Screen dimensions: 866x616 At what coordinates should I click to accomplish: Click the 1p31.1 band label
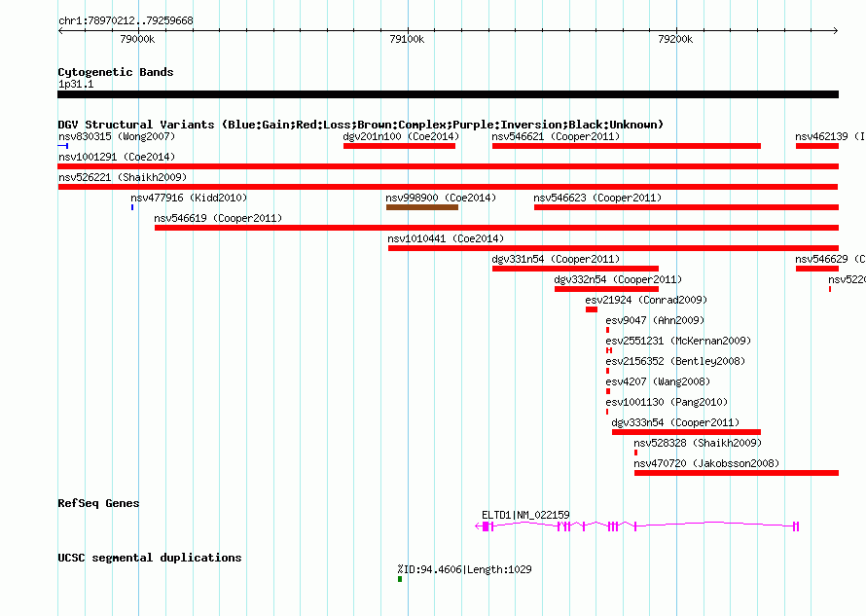(x=76, y=84)
